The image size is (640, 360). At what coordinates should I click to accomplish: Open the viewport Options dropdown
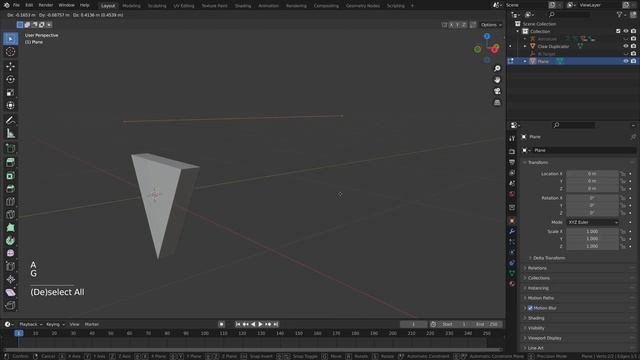coord(491,25)
